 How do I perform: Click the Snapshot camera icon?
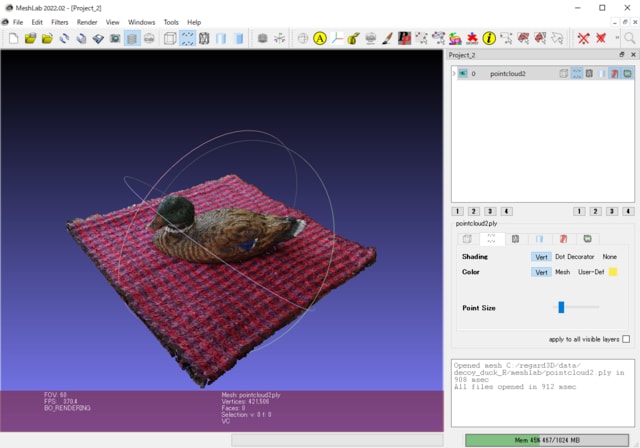pyautogui.click(x=115, y=38)
